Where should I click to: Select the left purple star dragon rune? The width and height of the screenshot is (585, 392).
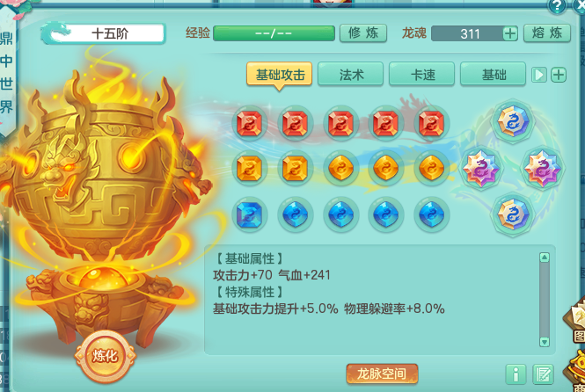tap(480, 168)
